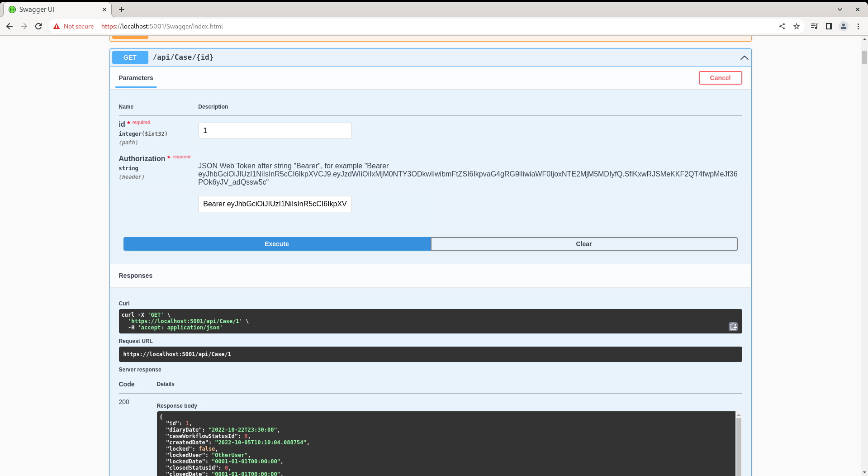Viewport: 868px width, 476px height.
Task: Click the GET method badge
Action: (x=130, y=57)
